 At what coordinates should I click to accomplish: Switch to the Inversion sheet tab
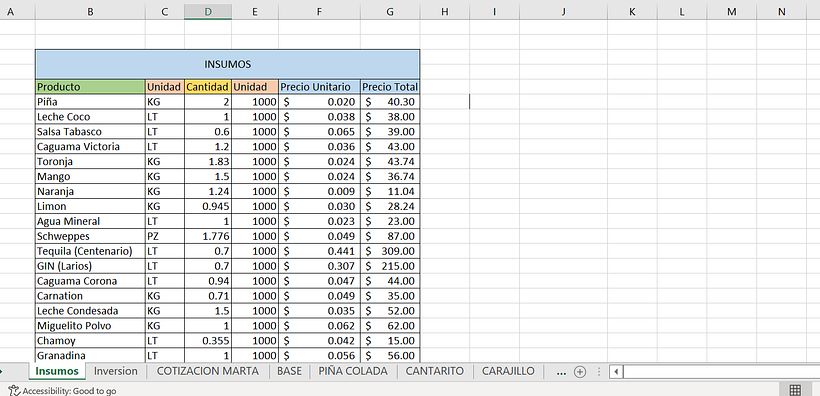pos(116,371)
